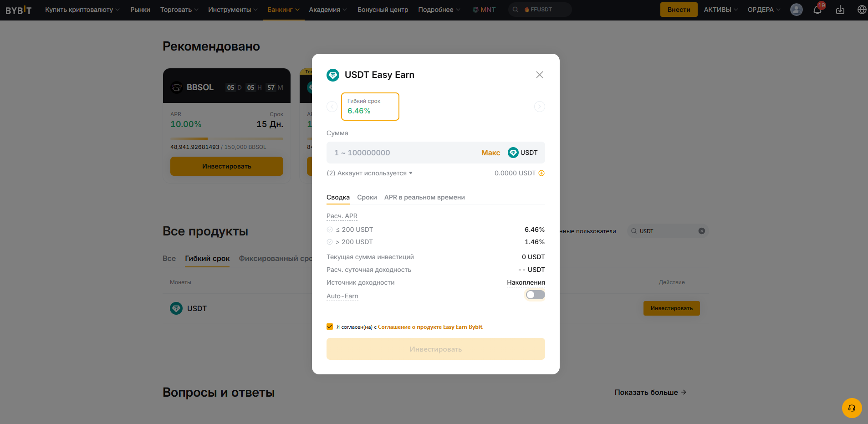Switch to the Сроки tab

[x=367, y=197]
